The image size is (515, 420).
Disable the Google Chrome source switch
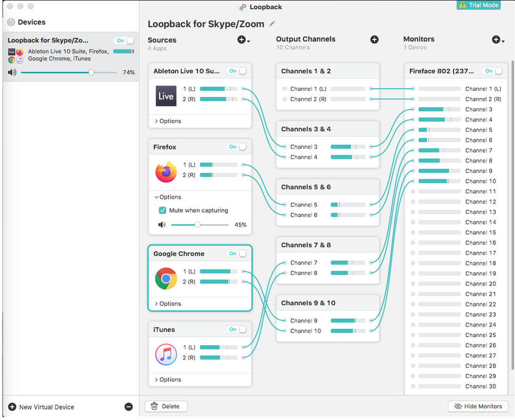coord(237,254)
